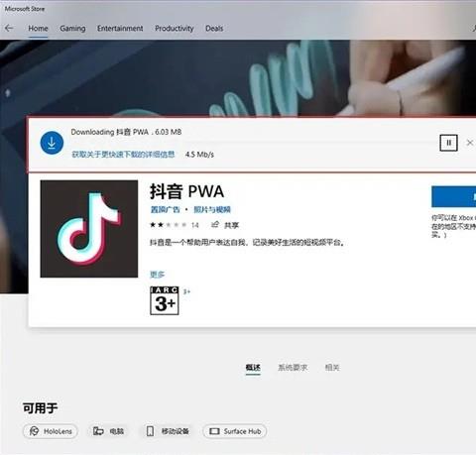The height and width of the screenshot is (455, 476).
Task: Expand description with 更多 link
Action: click(x=157, y=275)
